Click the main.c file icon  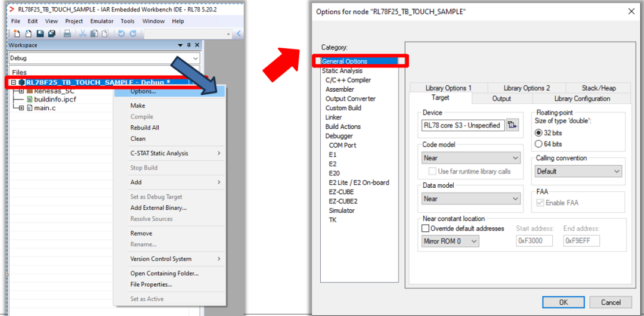point(30,108)
